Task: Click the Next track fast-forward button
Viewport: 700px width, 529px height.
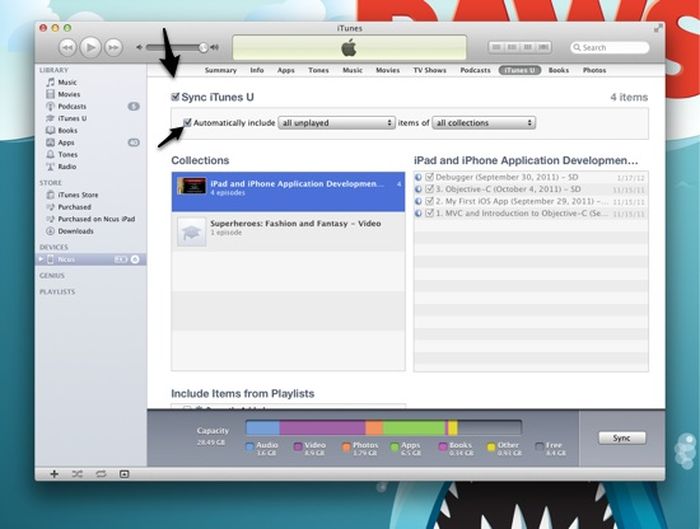Action: (x=113, y=47)
